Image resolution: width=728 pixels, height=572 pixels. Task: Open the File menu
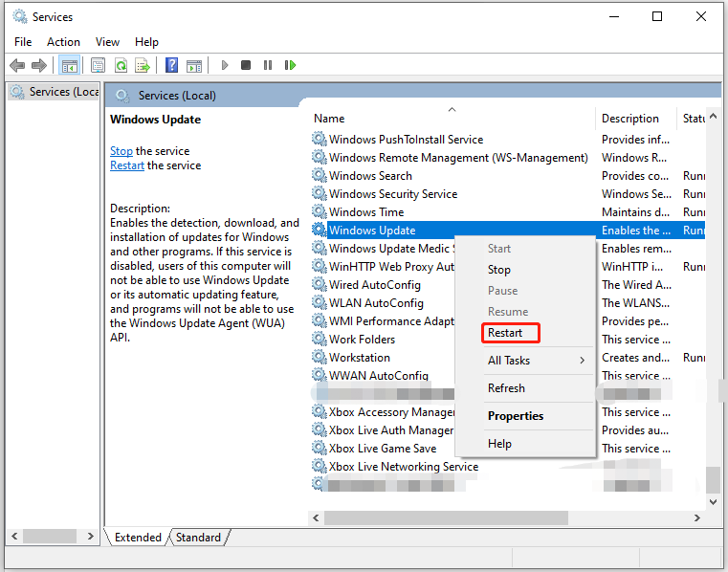click(23, 42)
